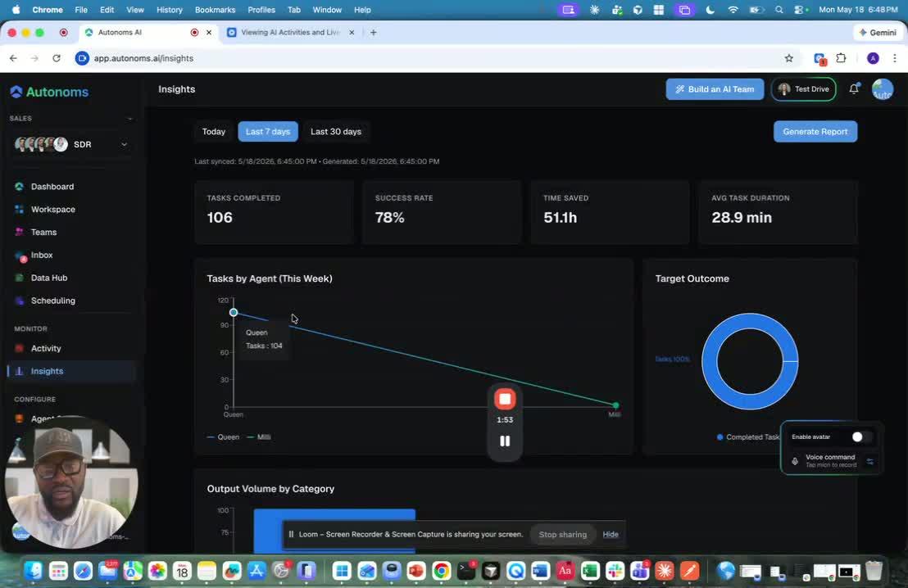Pause the Loom recording

click(x=505, y=441)
